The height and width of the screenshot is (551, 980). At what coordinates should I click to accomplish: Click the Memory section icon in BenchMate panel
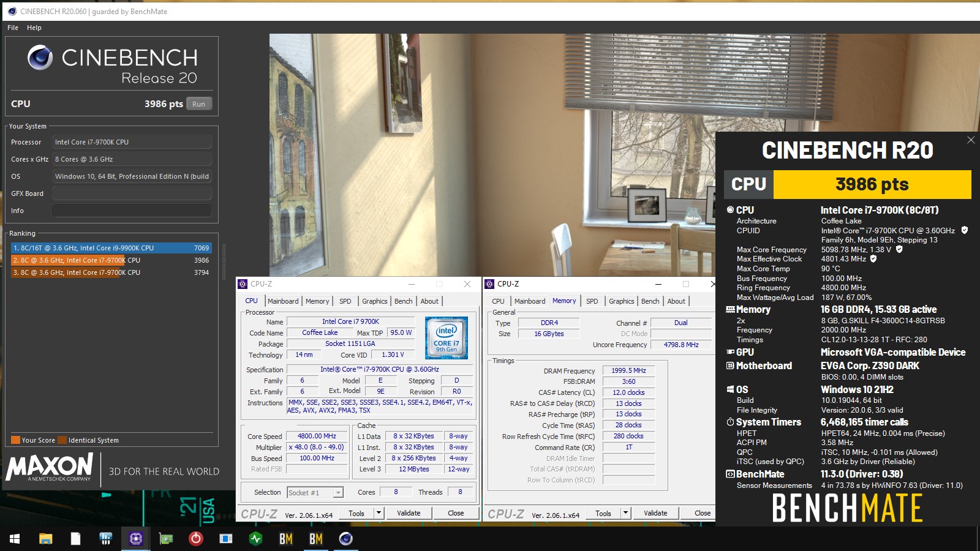pyautogui.click(x=730, y=310)
